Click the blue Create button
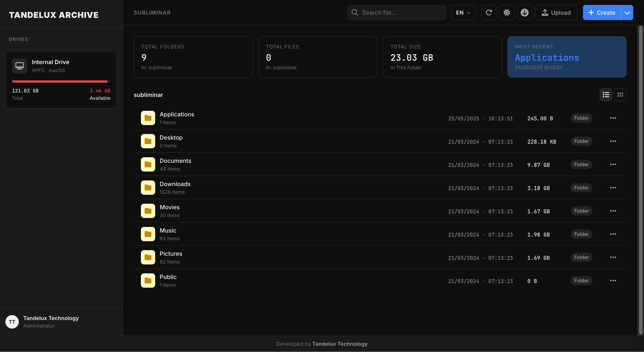Screen dimensions: 644x352 tap(602, 13)
